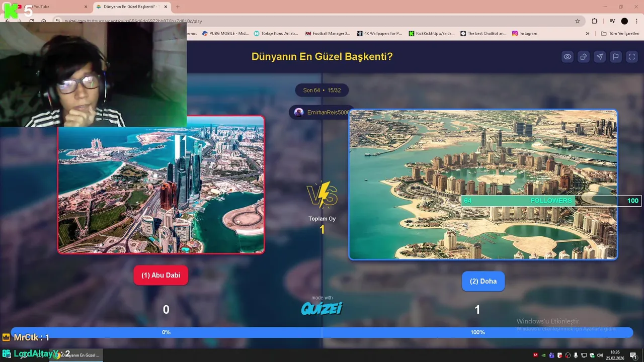Viewport: 644px width, 362px height.
Task: Click the browser address bar URL
Action: click(133, 21)
